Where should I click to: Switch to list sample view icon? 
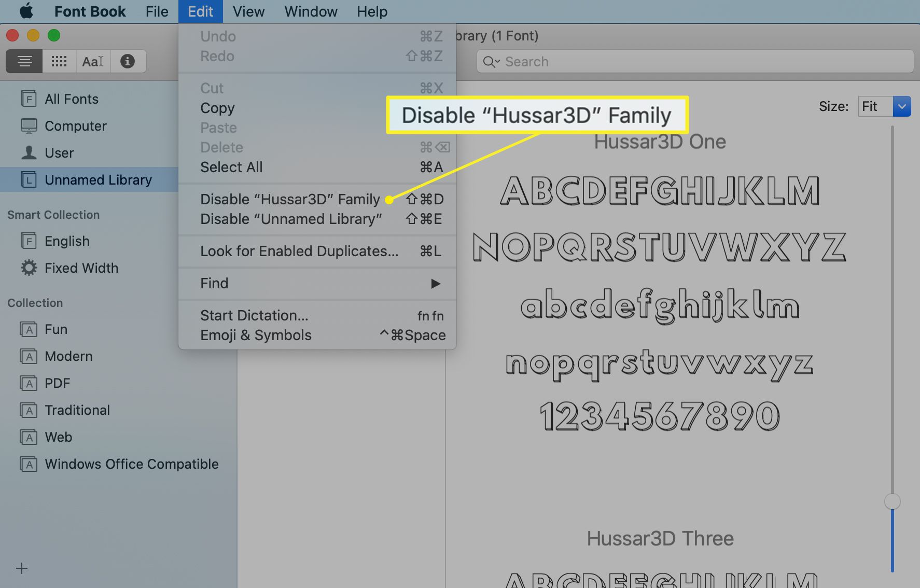[x=24, y=61]
